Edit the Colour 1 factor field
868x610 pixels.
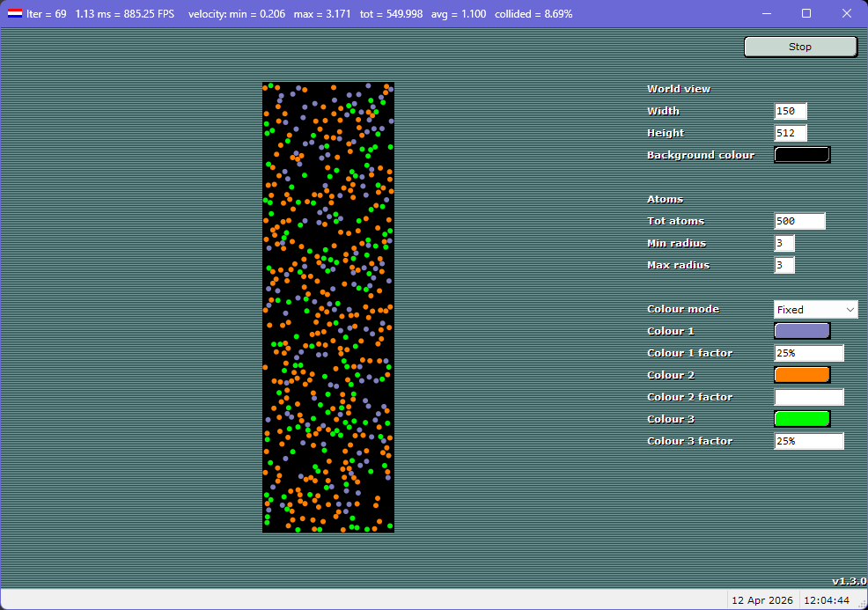pyautogui.click(x=808, y=353)
